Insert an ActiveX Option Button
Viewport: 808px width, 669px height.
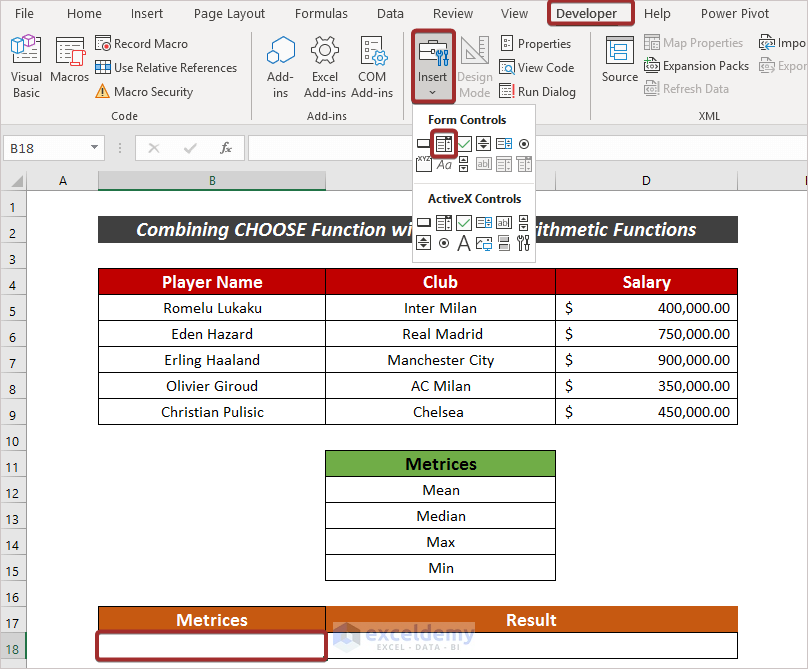(444, 243)
